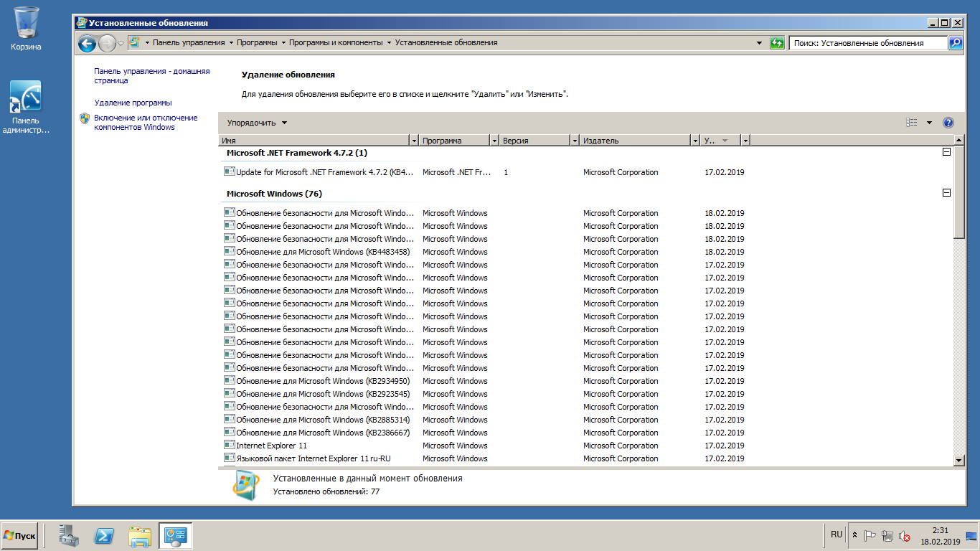Click Пуск Start button
The height and width of the screenshot is (551, 980).
point(20,536)
